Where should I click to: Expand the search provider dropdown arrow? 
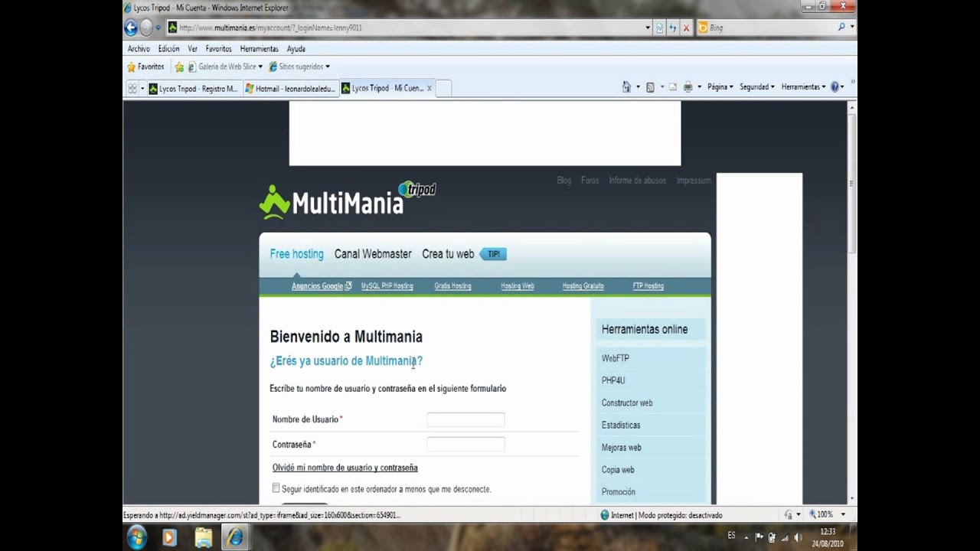point(852,27)
